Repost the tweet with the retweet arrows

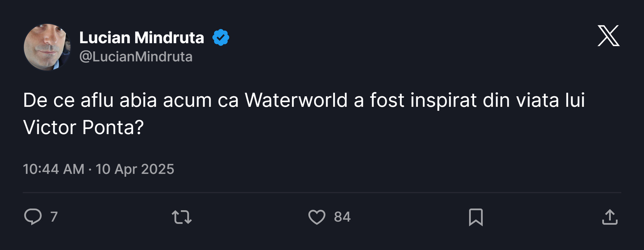pos(182,217)
